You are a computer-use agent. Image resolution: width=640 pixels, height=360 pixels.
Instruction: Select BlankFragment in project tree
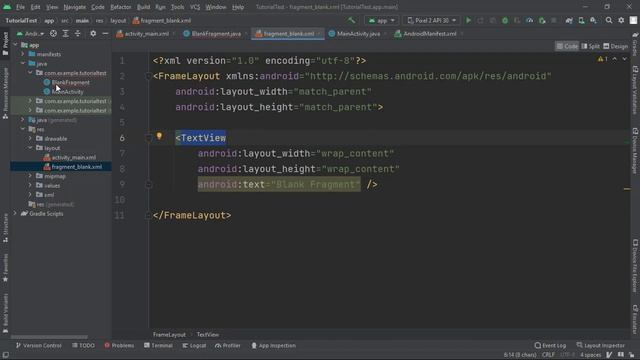pos(70,82)
